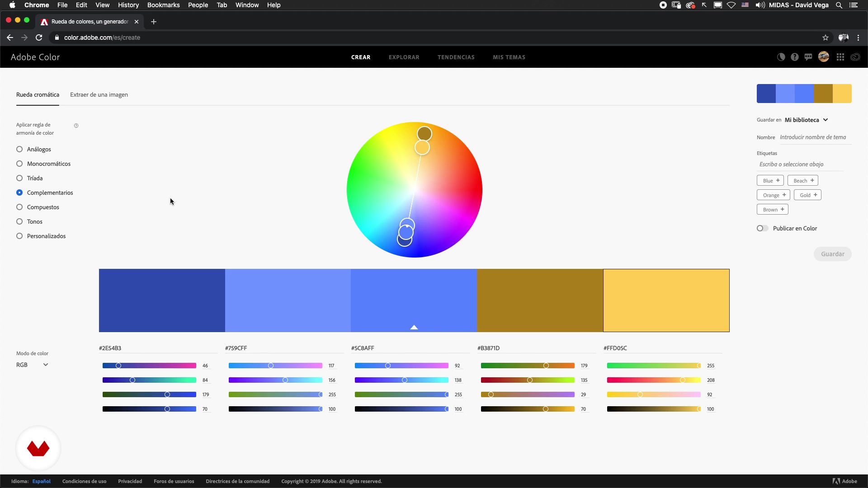
Task: Open Condiciones de uso link
Action: [85, 481]
